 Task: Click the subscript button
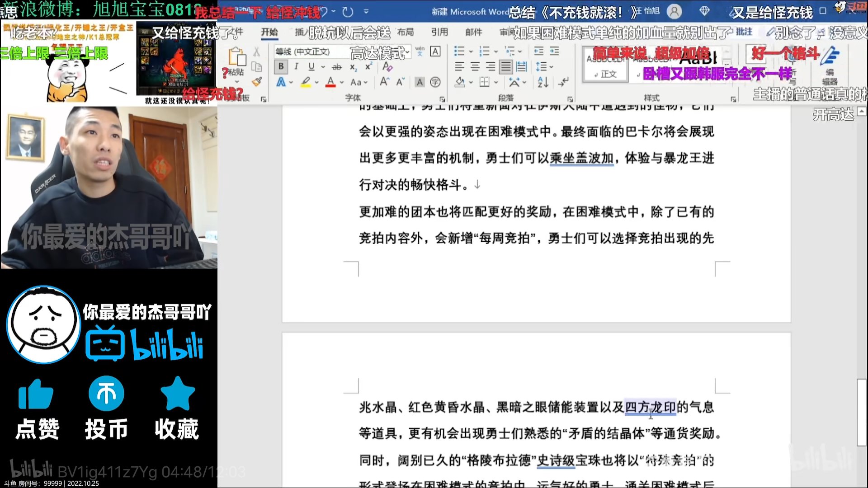353,67
